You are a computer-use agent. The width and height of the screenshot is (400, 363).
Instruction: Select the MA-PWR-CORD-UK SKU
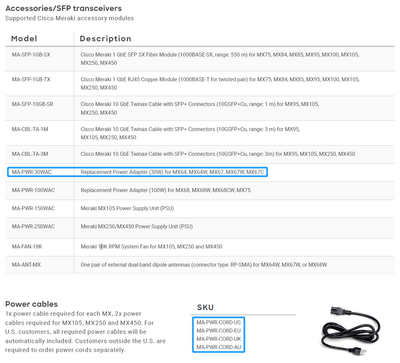(x=219, y=339)
